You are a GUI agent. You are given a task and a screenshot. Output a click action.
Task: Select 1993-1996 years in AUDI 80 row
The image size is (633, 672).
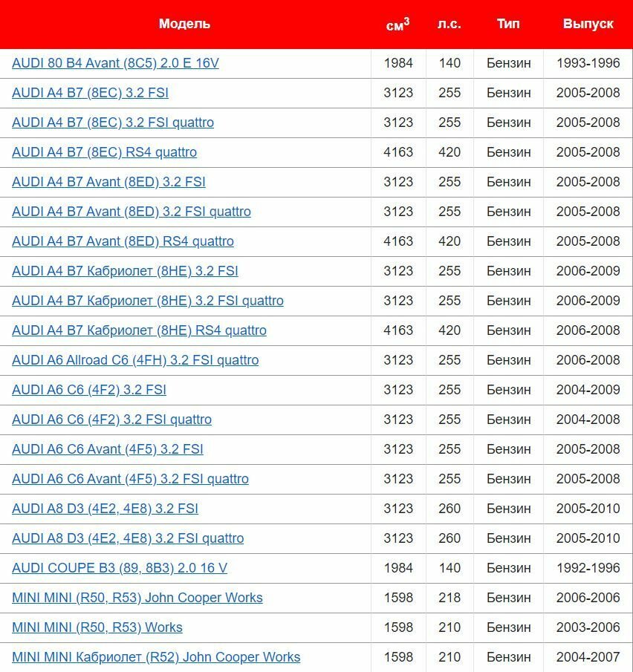click(x=588, y=63)
